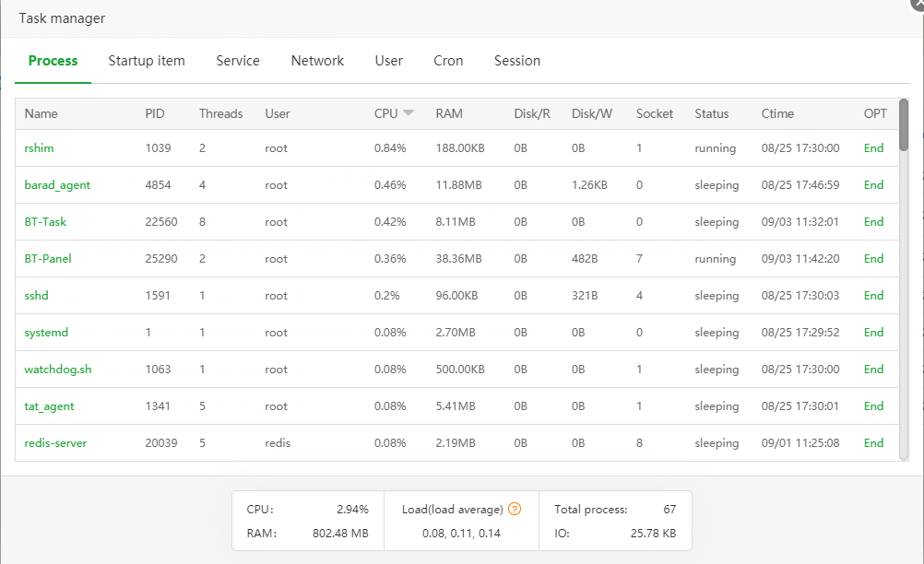
Task: Click the RAM column header
Action: point(449,113)
